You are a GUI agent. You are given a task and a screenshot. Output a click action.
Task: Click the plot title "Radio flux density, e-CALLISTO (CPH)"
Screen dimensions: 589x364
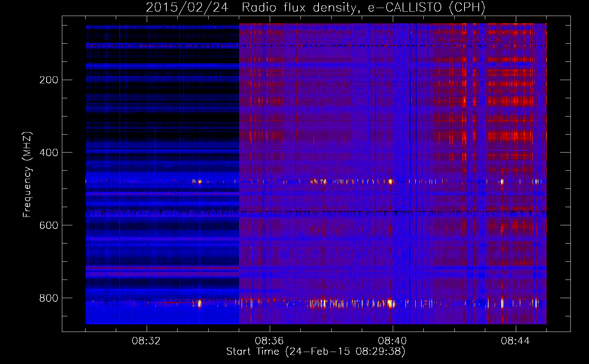(363, 7)
